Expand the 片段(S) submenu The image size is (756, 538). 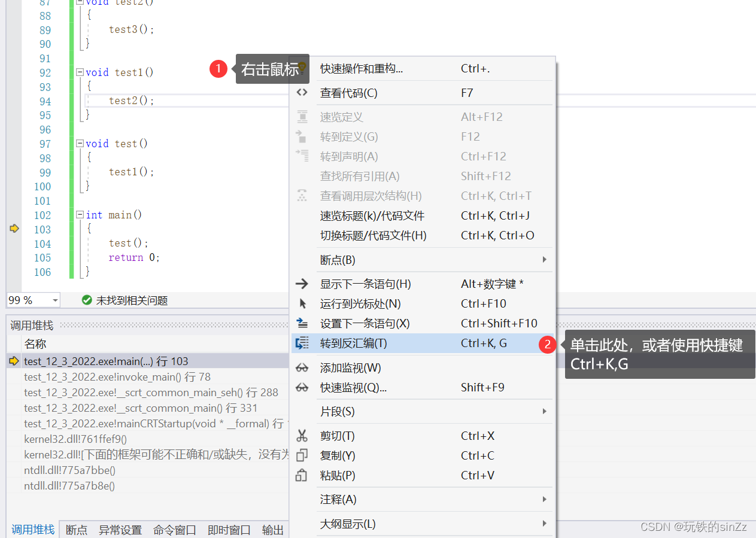pyautogui.click(x=544, y=411)
